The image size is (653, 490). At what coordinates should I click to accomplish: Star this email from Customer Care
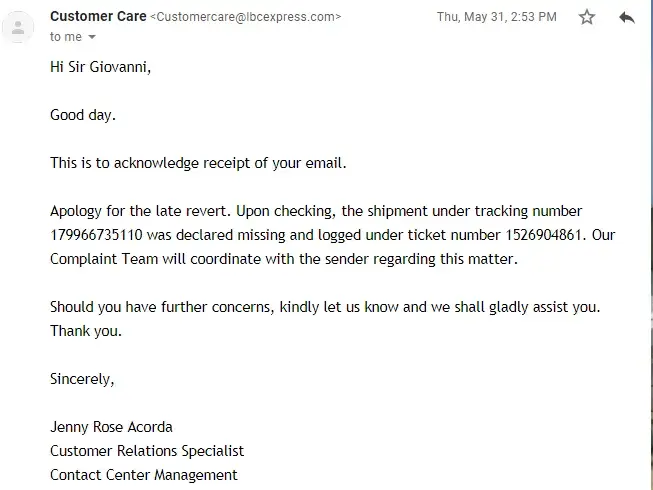(587, 17)
